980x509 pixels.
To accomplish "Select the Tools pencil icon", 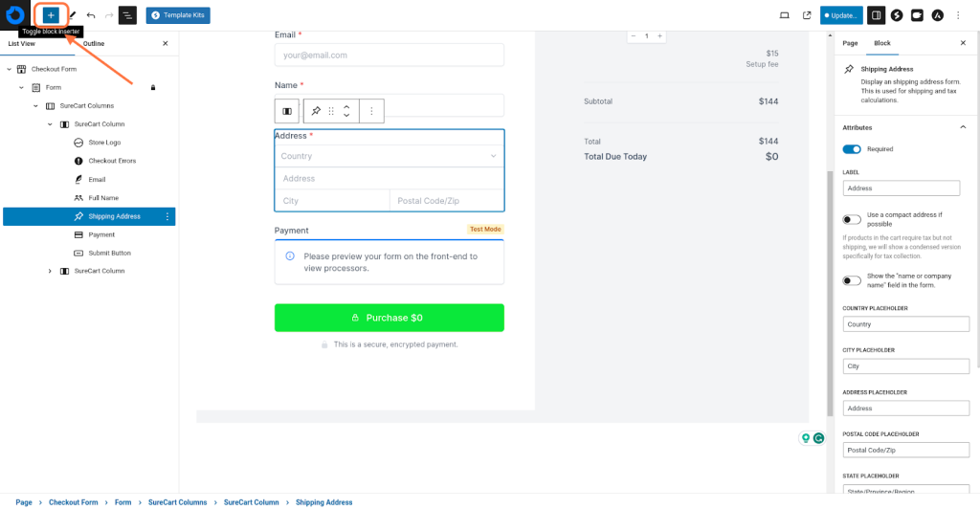I will [73, 15].
